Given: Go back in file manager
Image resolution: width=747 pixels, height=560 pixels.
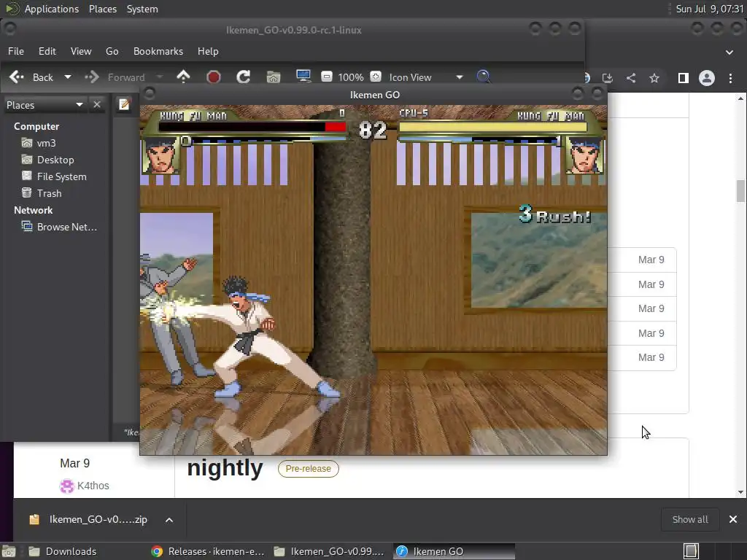Looking at the screenshot, I should (x=31, y=77).
